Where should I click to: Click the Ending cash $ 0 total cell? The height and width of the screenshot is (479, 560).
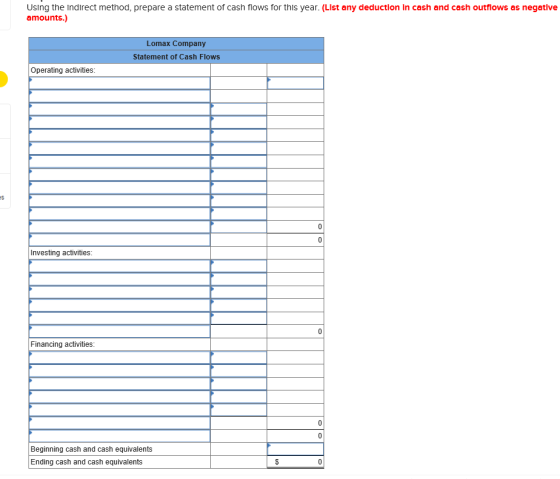(295, 462)
